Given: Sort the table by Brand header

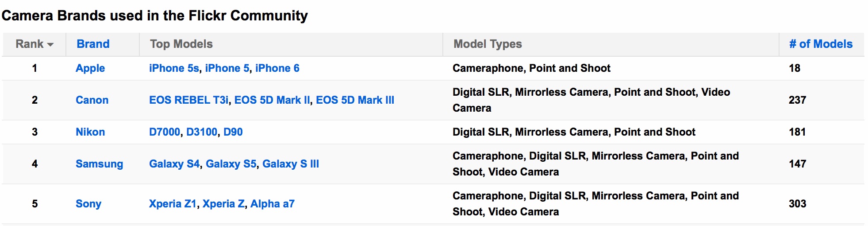Looking at the screenshot, I should pos(93,44).
